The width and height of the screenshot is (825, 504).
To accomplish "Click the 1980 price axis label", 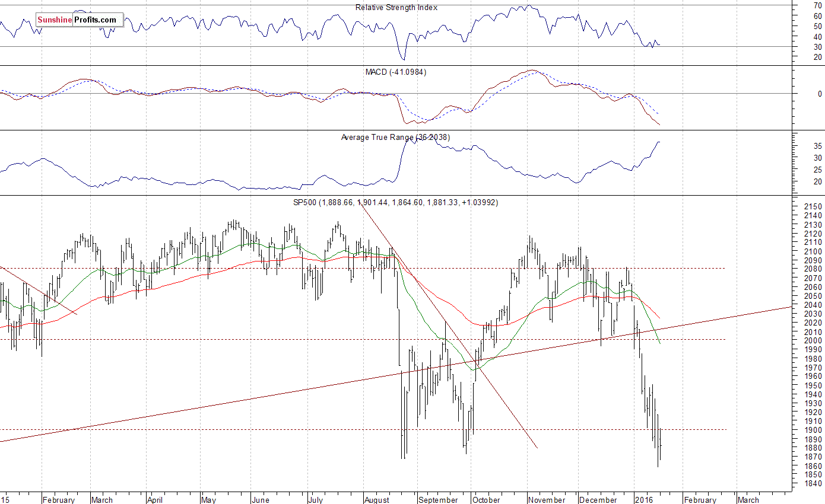I will coord(813,359).
